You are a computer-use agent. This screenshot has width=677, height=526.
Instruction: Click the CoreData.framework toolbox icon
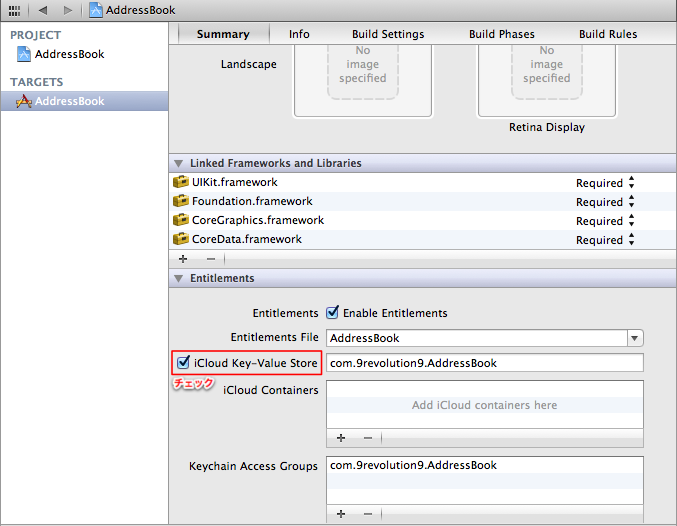tap(181, 239)
